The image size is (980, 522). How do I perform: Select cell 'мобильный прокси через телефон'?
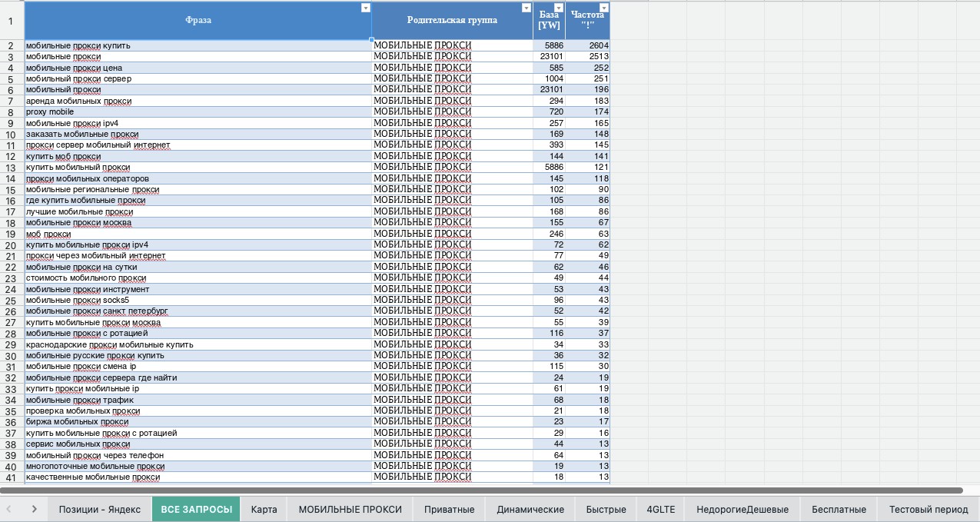(x=198, y=455)
